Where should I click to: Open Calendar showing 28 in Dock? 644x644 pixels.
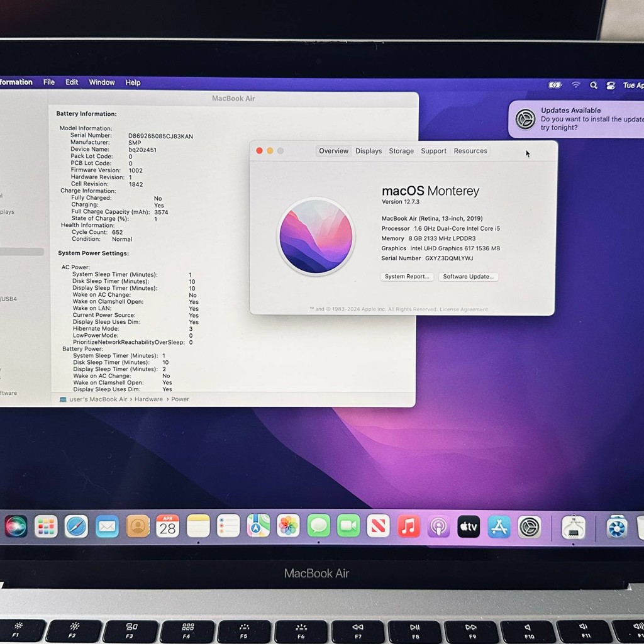(x=167, y=526)
